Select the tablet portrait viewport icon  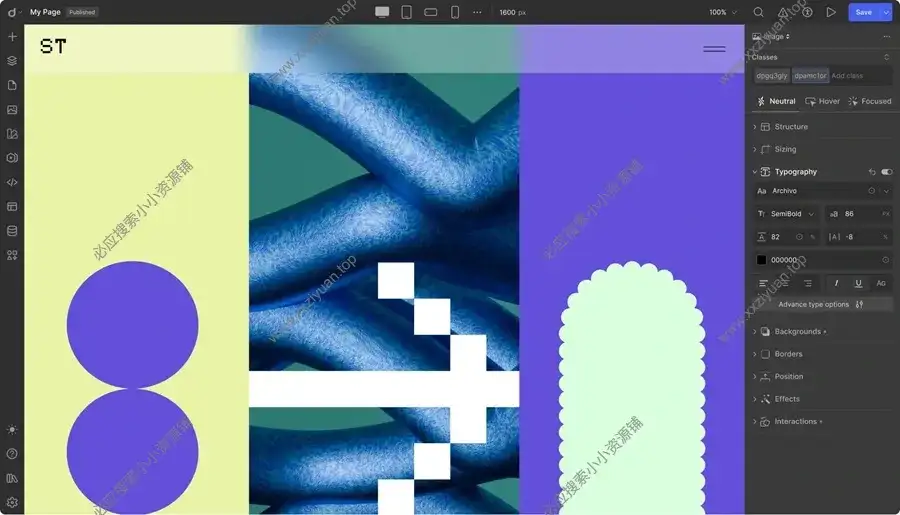(x=406, y=12)
